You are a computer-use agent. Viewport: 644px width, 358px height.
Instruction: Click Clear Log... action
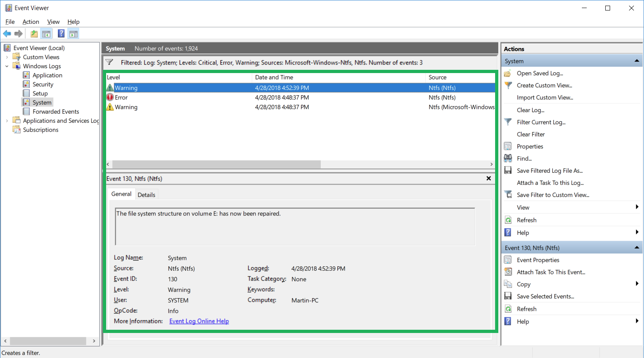[531, 110]
